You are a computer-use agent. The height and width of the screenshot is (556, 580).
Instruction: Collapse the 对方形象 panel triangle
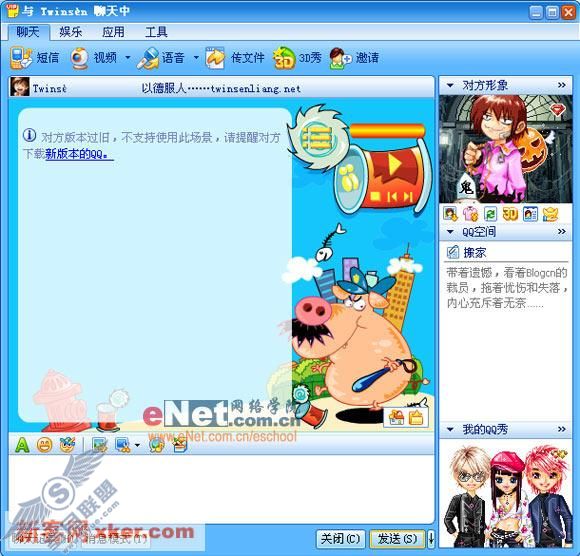[450, 85]
